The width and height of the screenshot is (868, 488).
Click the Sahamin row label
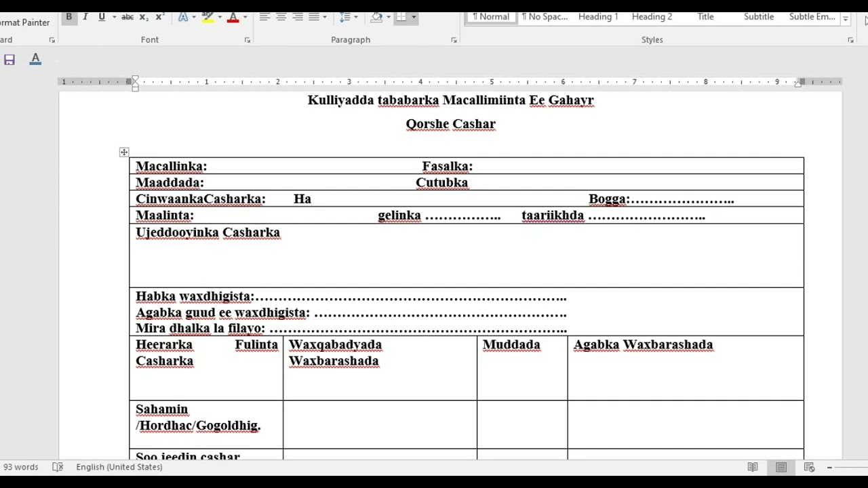[x=162, y=409]
